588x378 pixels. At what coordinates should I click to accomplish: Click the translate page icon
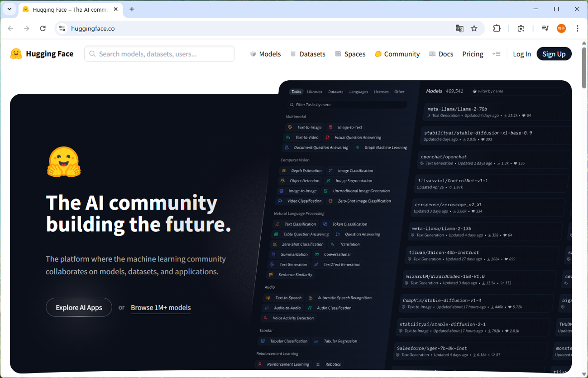(x=459, y=29)
